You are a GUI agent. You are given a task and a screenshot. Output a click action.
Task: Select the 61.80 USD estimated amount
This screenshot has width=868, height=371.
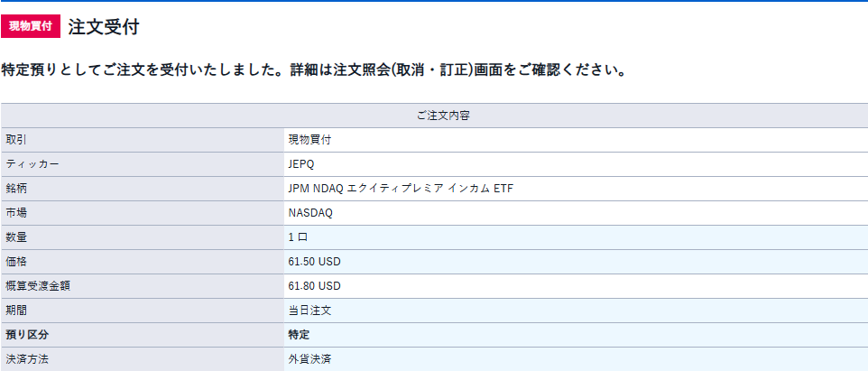click(x=314, y=286)
